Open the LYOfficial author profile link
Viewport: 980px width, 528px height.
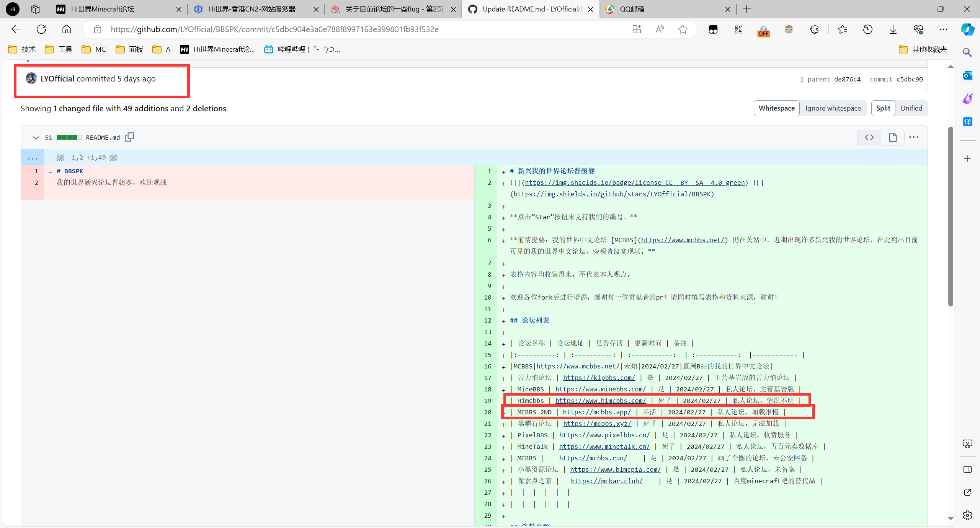tap(57, 79)
